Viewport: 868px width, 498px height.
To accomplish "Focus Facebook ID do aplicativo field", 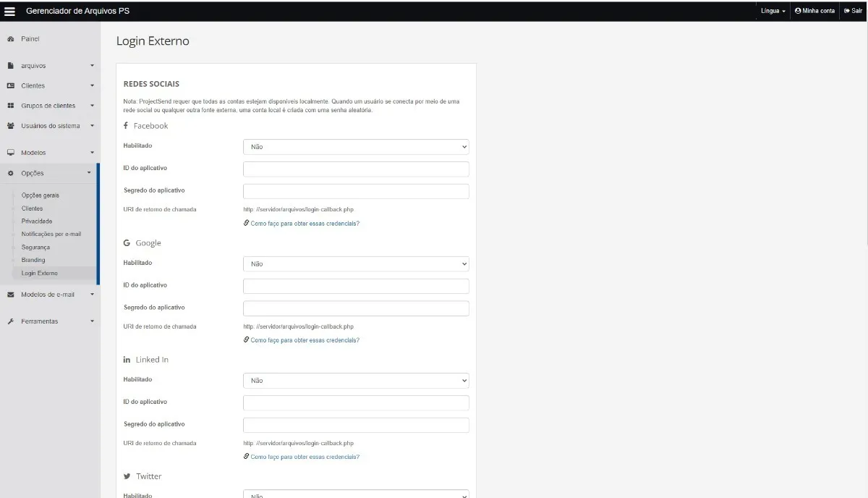I will (356, 169).
